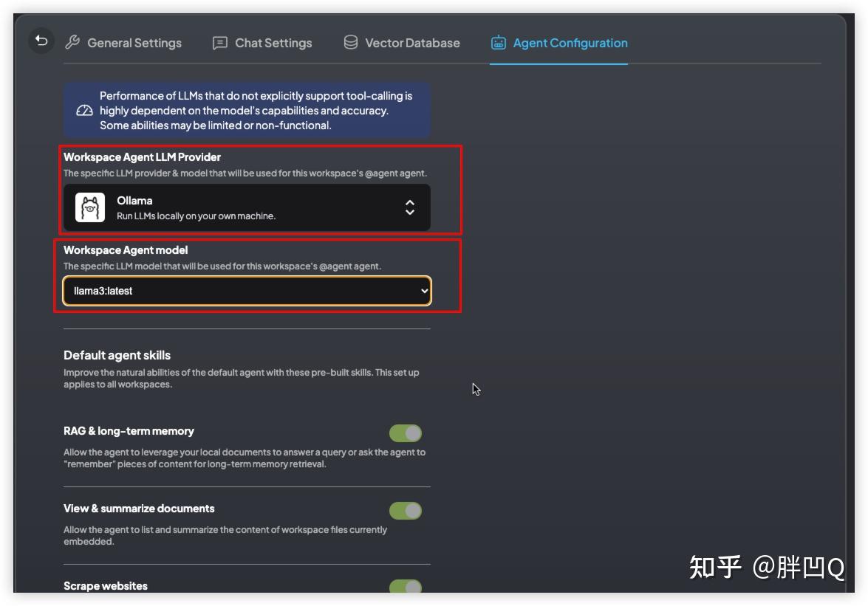Click the robot icon beside Agent Configuration
Screen dimensions: 868x606
tap(498, 43)
